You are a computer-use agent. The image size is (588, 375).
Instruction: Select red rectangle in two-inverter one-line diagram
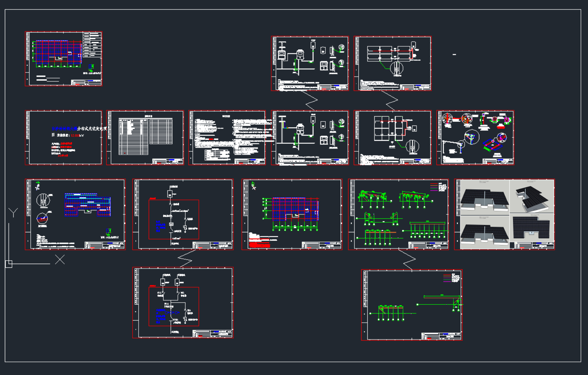tap(174, 307)
